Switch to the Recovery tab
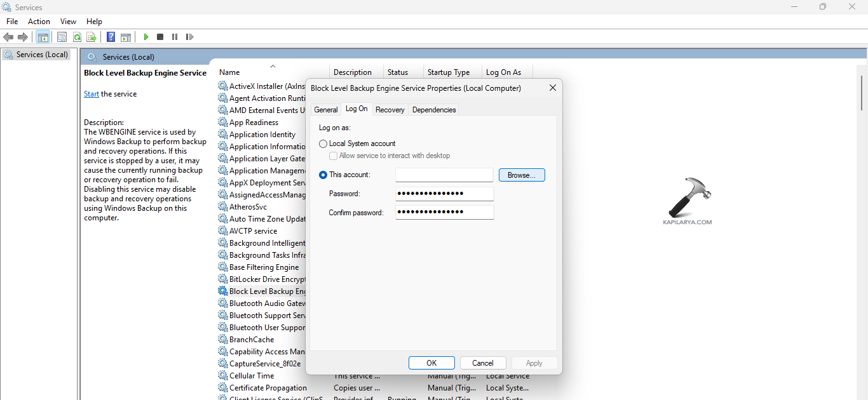The width and height of the screenshot is (868, 400). 390,110
